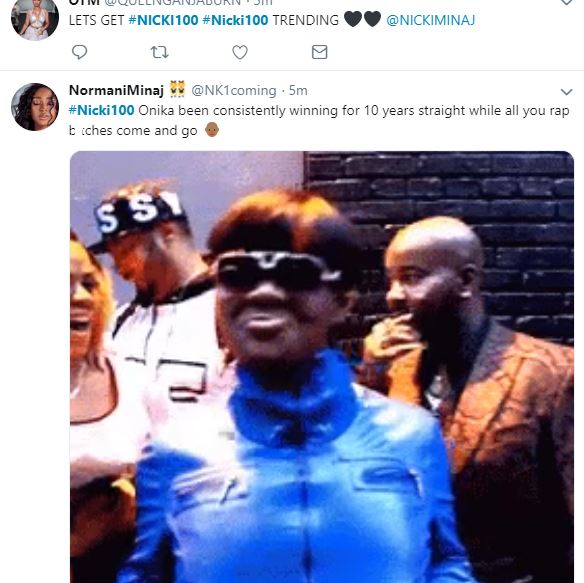Open the 5m timestamp permalink
This screenshot has width=584, height=583.
coord(298,91)
